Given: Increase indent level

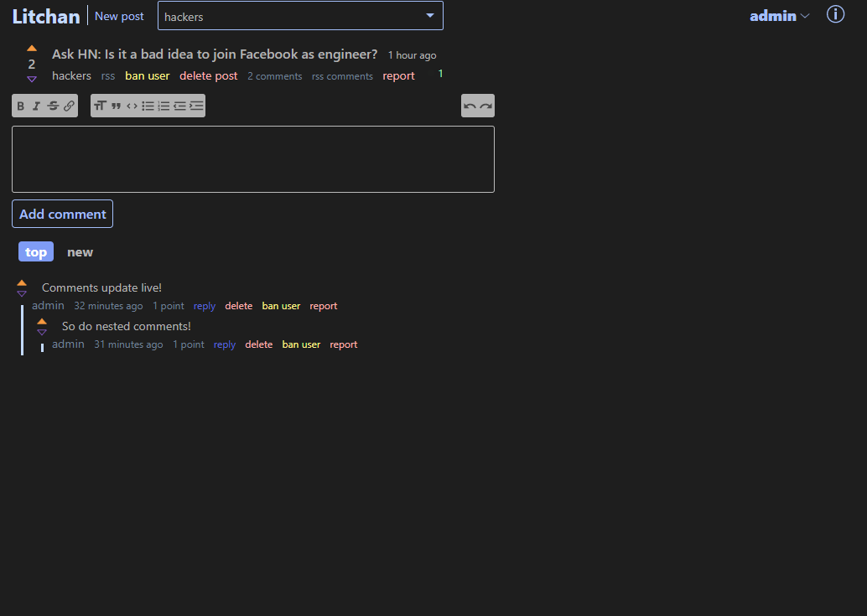Looking at the screenshot, I should (x=196, y=106).
